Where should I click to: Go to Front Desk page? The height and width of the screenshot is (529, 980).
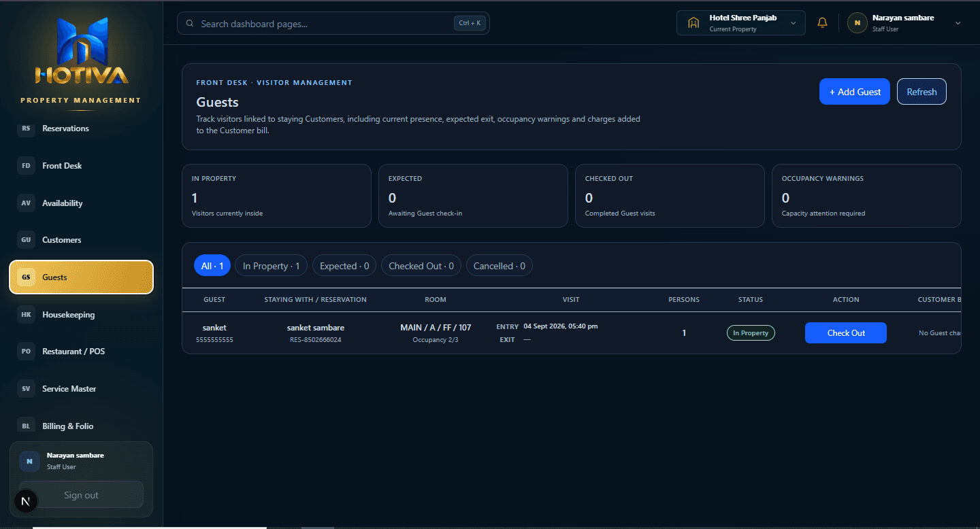(82, 166)
